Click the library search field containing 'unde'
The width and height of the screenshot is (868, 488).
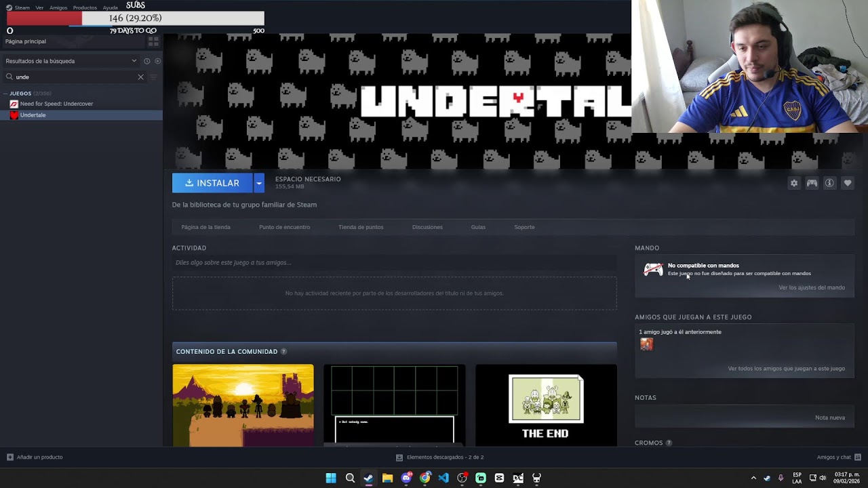pos(75,77)
